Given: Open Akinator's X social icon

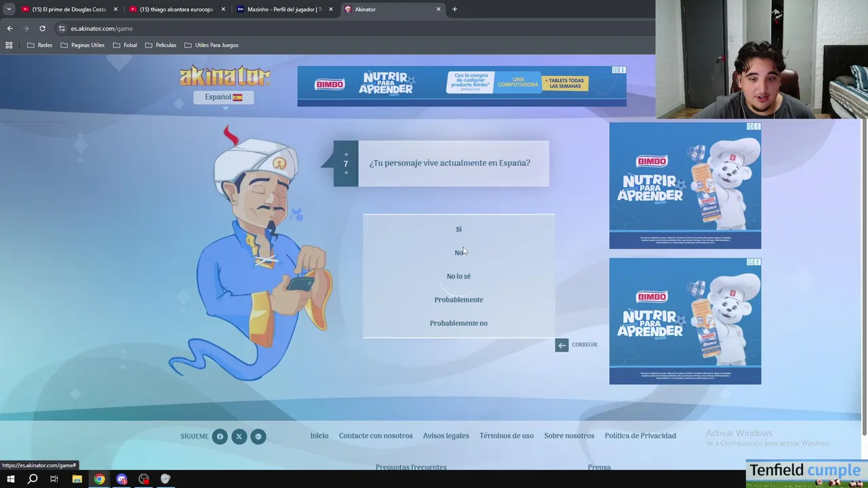Looking at the screenshot, I should coord(239,436).
